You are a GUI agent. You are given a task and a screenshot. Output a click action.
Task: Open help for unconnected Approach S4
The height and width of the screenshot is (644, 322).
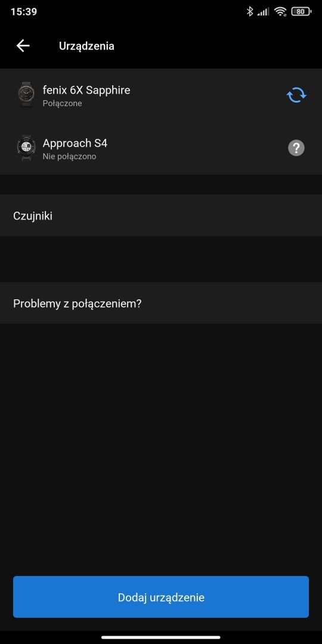click(296, 148)
